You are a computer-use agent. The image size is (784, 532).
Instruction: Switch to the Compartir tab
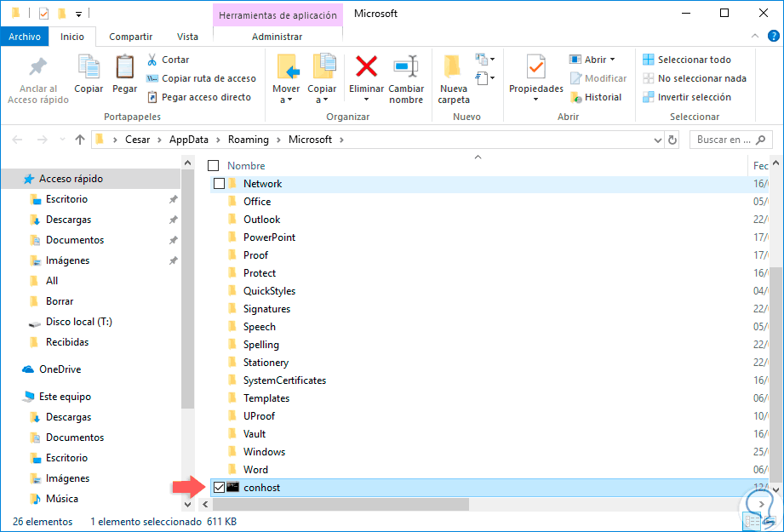point(131,37)
